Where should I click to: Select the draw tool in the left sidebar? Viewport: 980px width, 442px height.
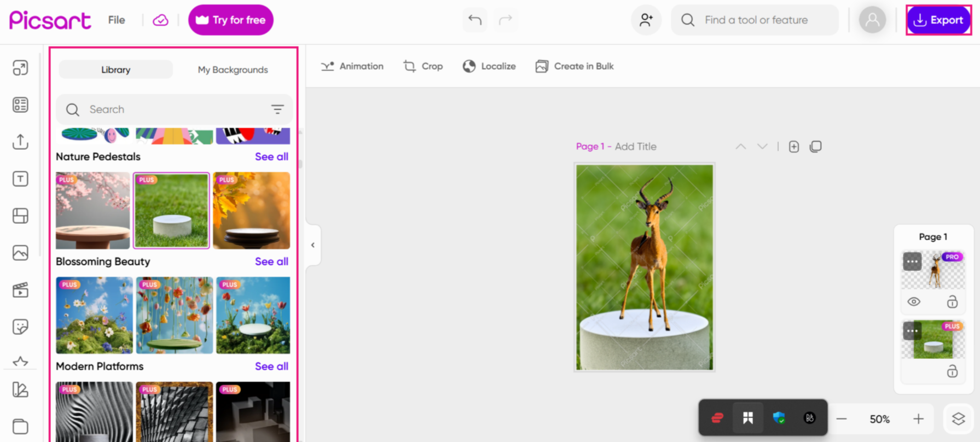click(20, 389)
